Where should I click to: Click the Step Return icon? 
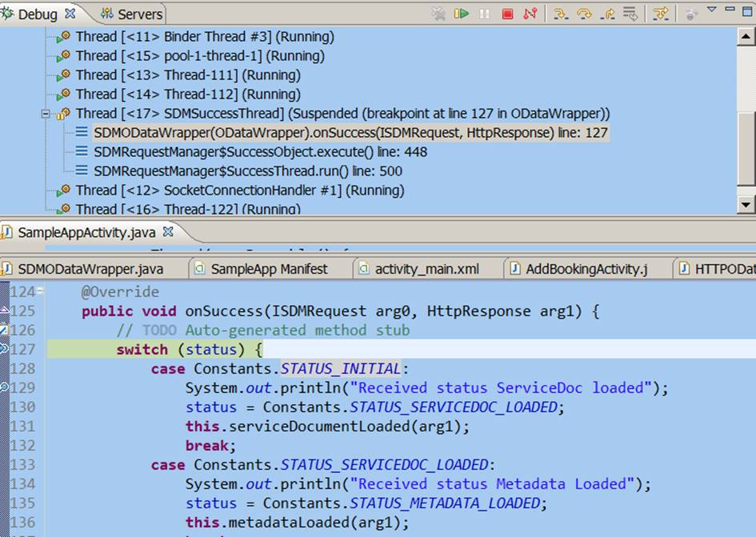tap(607, 14)
